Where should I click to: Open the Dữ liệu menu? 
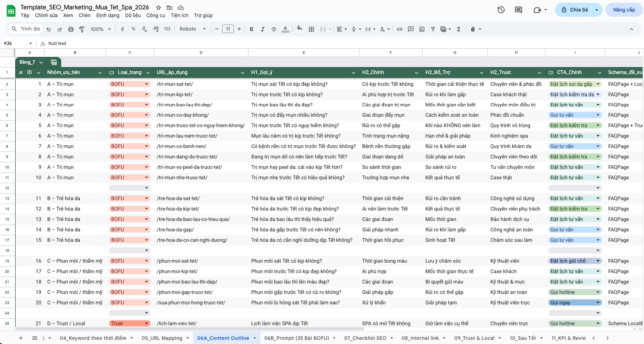133,15
